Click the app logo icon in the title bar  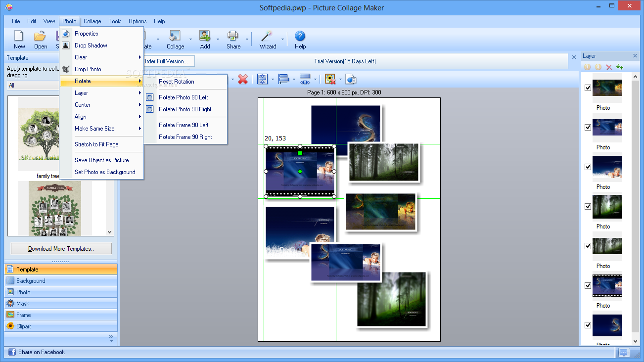pos(8,7)
